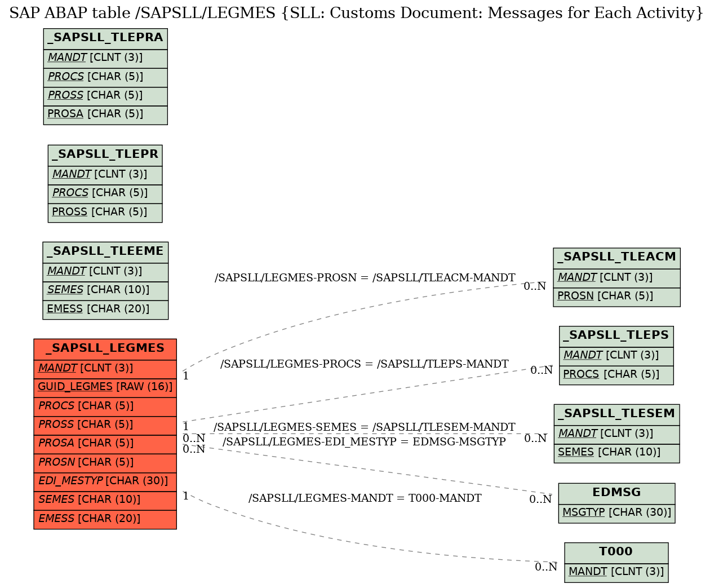
Task: Open the _SAPSLL_TLEPR table header
Action: 105,156
